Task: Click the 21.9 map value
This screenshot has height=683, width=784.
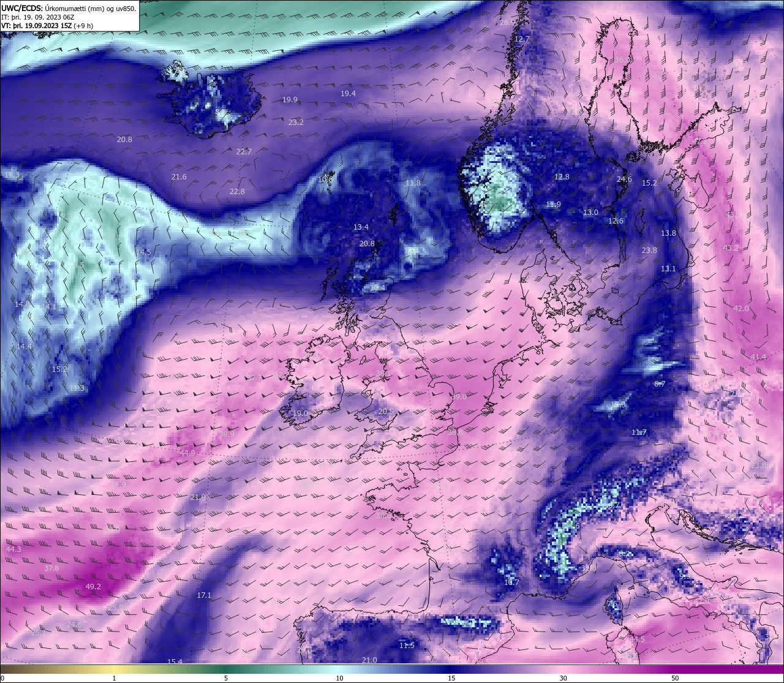Action: [198, 497]
